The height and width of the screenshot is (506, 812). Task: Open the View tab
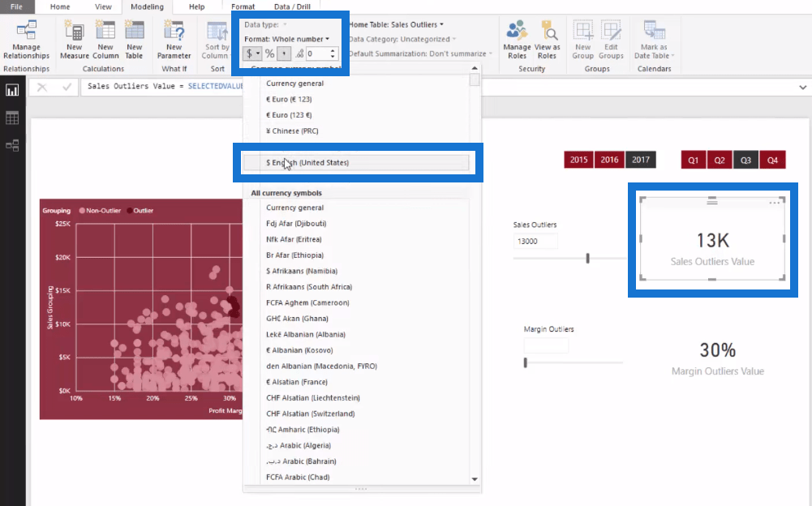coord(103,6)
